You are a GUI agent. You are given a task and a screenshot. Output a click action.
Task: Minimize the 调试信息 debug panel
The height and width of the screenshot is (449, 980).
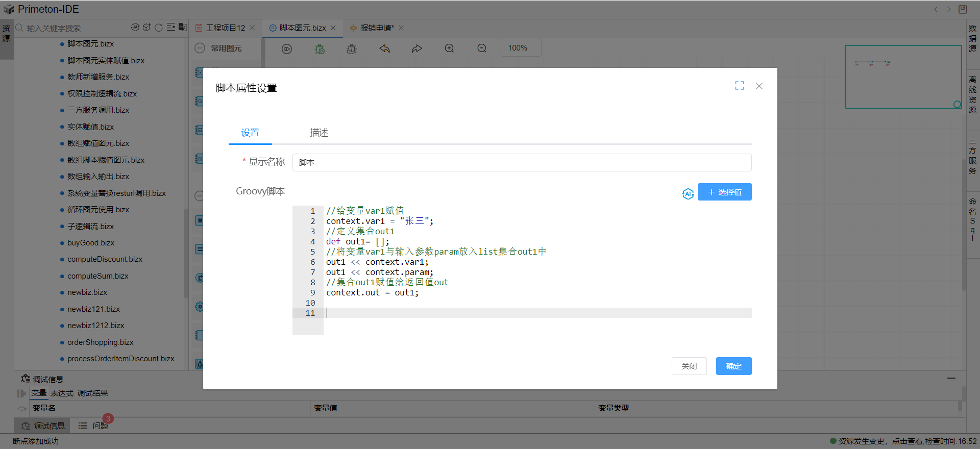click(x=951, y=379)
